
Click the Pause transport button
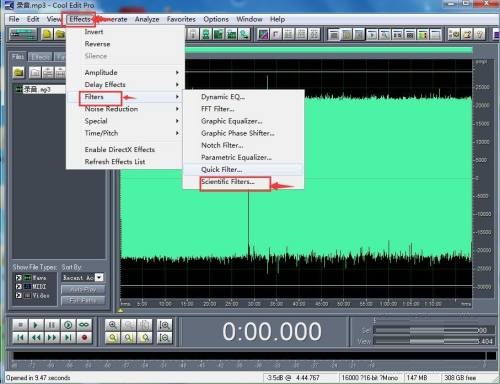52,324
